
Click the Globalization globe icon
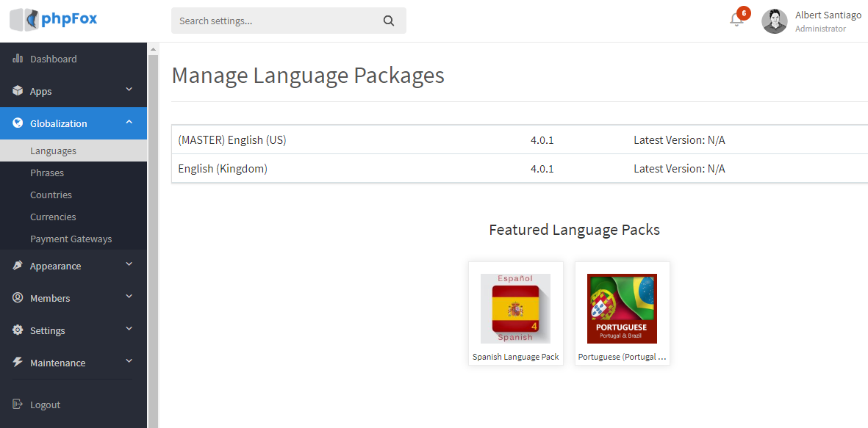(18, 123)
